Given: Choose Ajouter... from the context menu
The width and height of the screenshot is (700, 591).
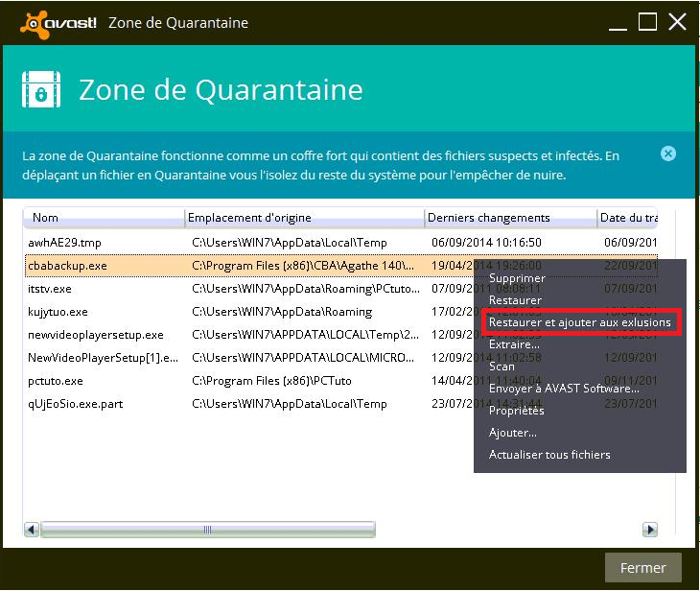Looking at the screenshot, I should pos(513,433).
